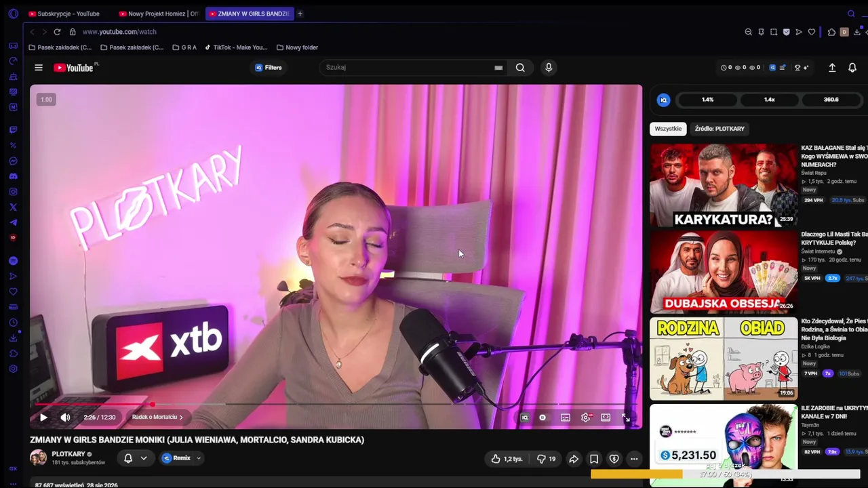Toggle theater mode in the player
The width and height of the screenshot is (868, 488).
606,418
